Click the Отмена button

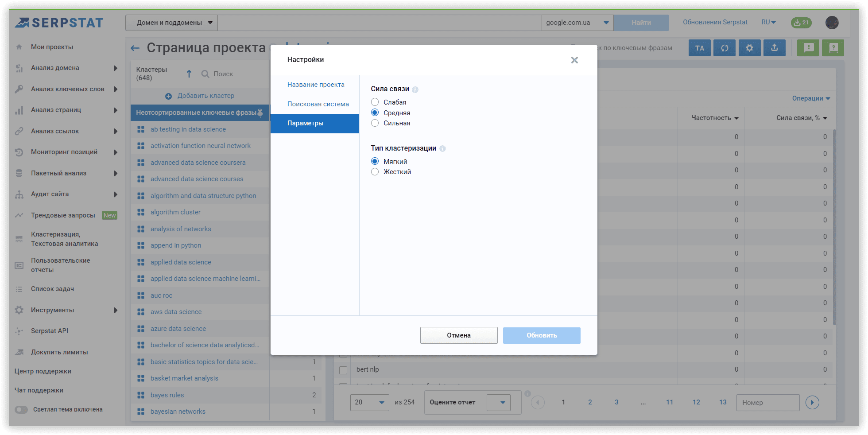(458, 335)
